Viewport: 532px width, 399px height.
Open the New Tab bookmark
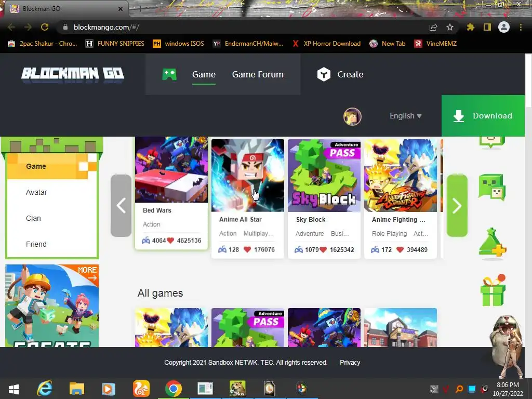click(x=388, y=44)
